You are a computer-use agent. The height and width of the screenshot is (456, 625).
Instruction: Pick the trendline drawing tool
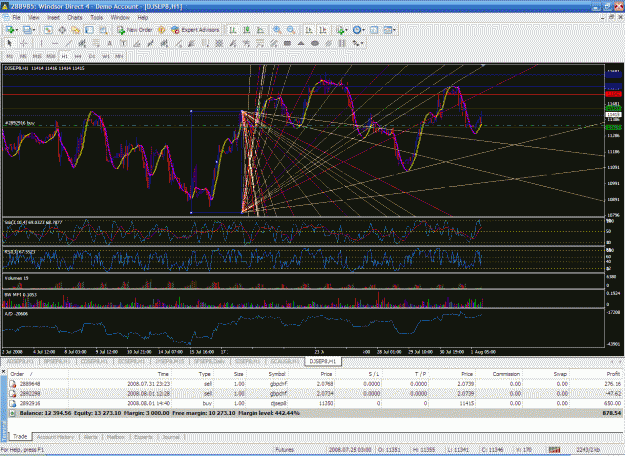(x=69, y=43)
